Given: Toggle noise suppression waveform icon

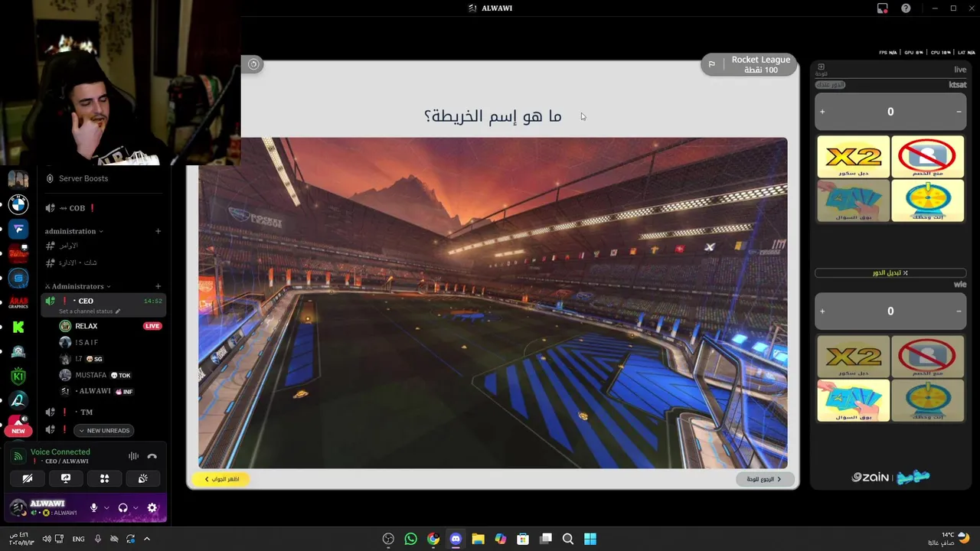Looking at the screenshot, I should coord(133,456).
